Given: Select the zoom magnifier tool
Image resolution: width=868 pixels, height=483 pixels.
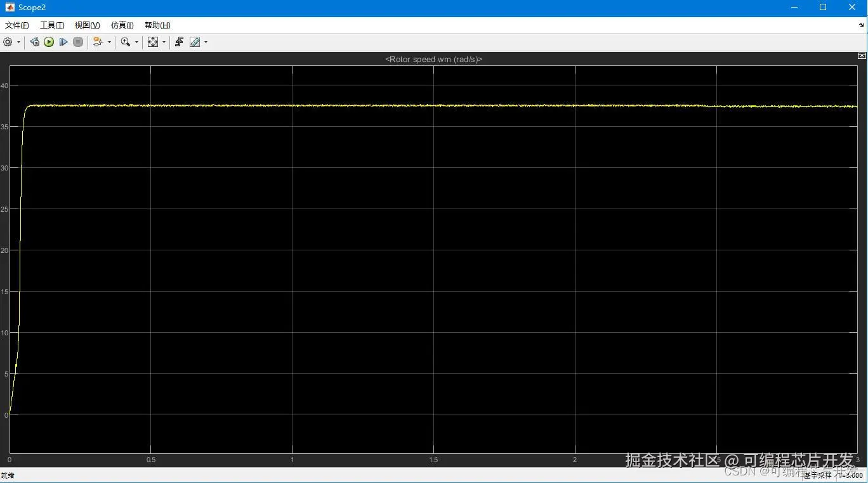Looking at the screenshot, I should click(x=126, y=42).
